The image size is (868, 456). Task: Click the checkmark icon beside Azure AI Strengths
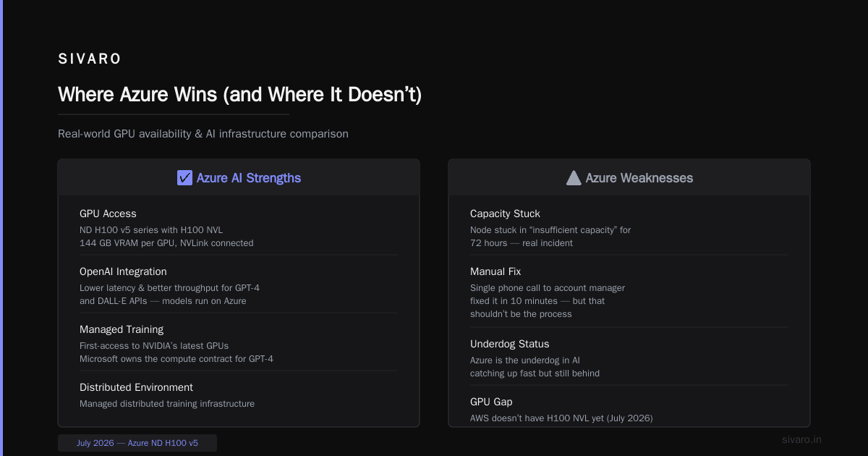point(184,178)
